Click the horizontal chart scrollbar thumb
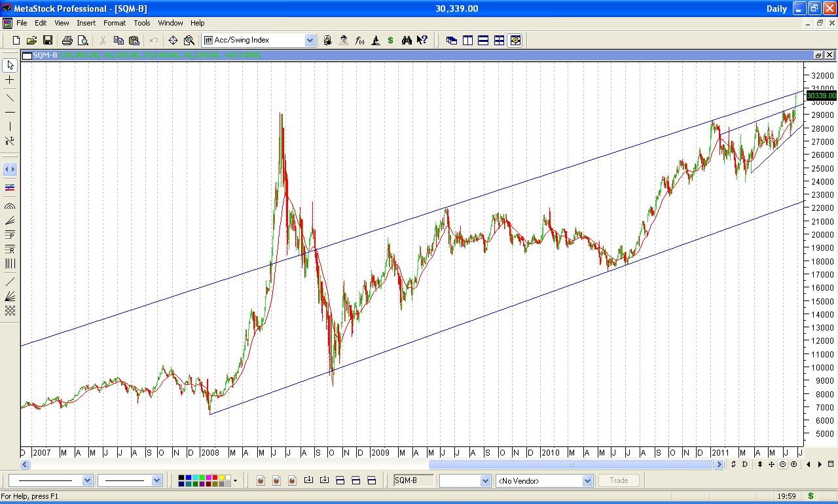 click(570, 465)
